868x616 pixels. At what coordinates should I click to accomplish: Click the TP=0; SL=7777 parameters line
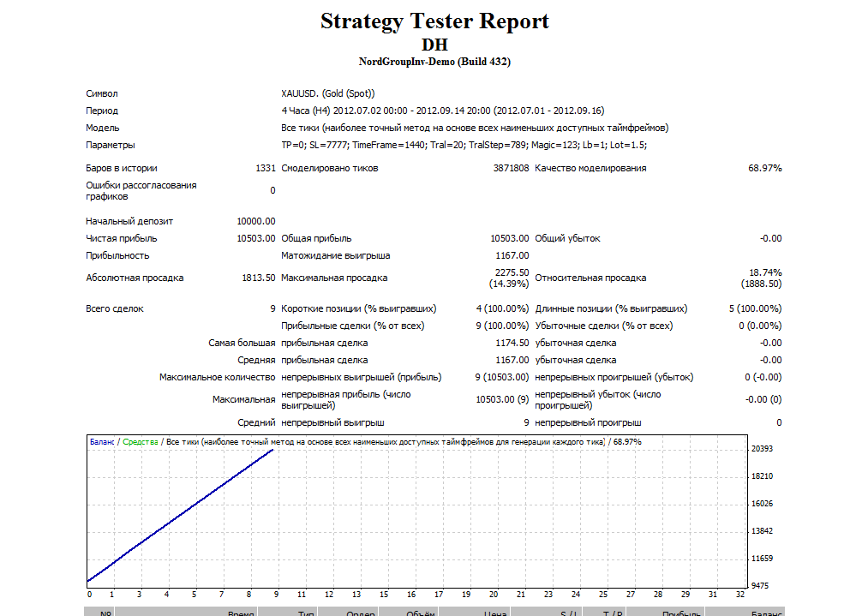(464, 145)
